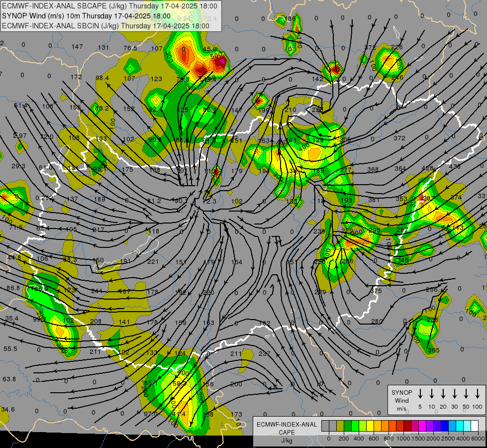Image resolution: width=487 pixels, height=448 pixels.
Task: Select the olive CAPE legend swatch
Action: 340,426
